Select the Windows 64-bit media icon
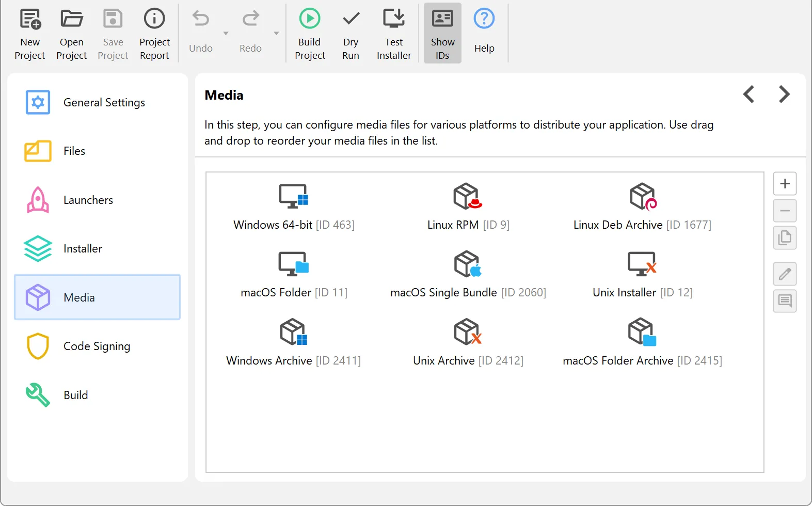Screen dimensions: 812x506 293,196
